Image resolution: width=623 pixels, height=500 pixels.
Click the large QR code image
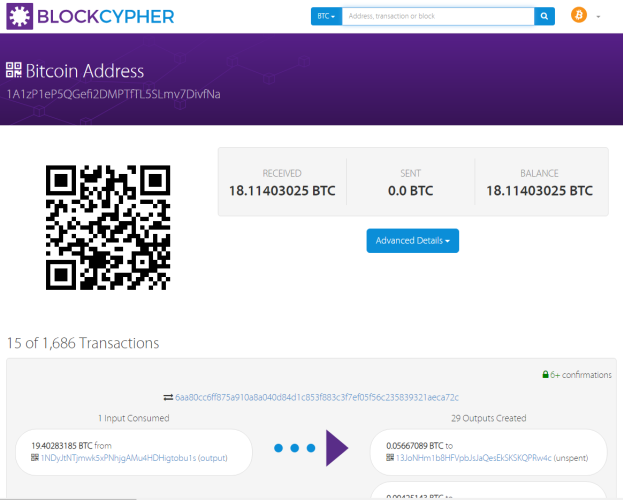click(108, 227)
